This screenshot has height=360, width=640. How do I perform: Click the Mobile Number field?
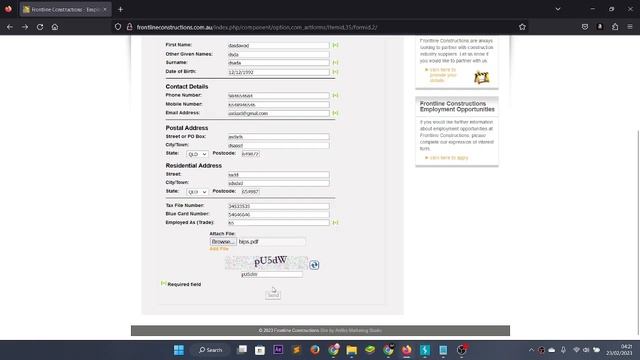tap(278, 105)
